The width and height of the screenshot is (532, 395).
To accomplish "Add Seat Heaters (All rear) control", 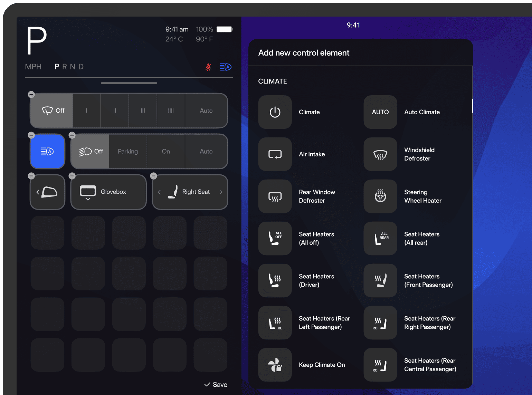I will coord(380,239).
